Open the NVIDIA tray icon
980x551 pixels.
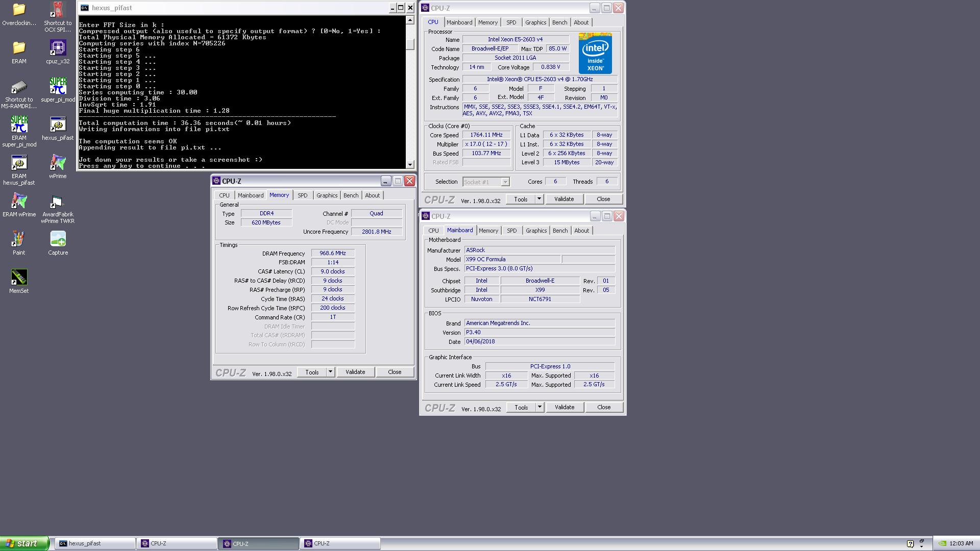pyautogui.click(x=943, y=544)
